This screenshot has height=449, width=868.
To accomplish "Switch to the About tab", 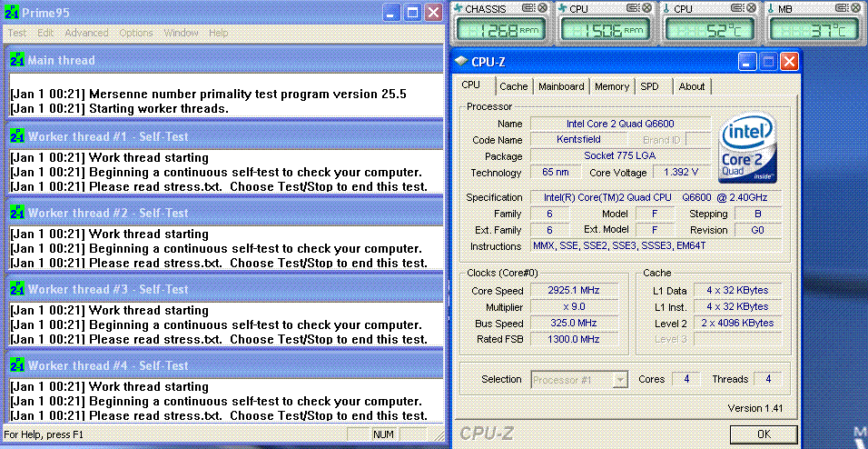I will (x=692, y=86).
